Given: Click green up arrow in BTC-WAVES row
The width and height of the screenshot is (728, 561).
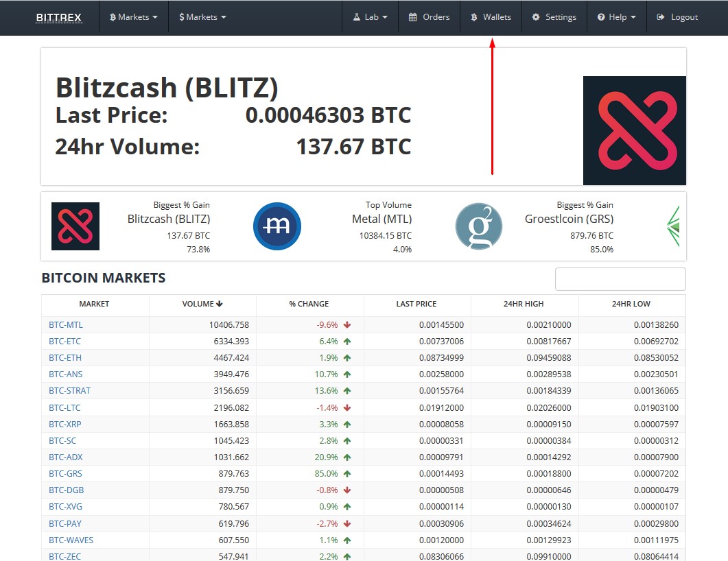Looking at the screenshot, I should point(347,540).
